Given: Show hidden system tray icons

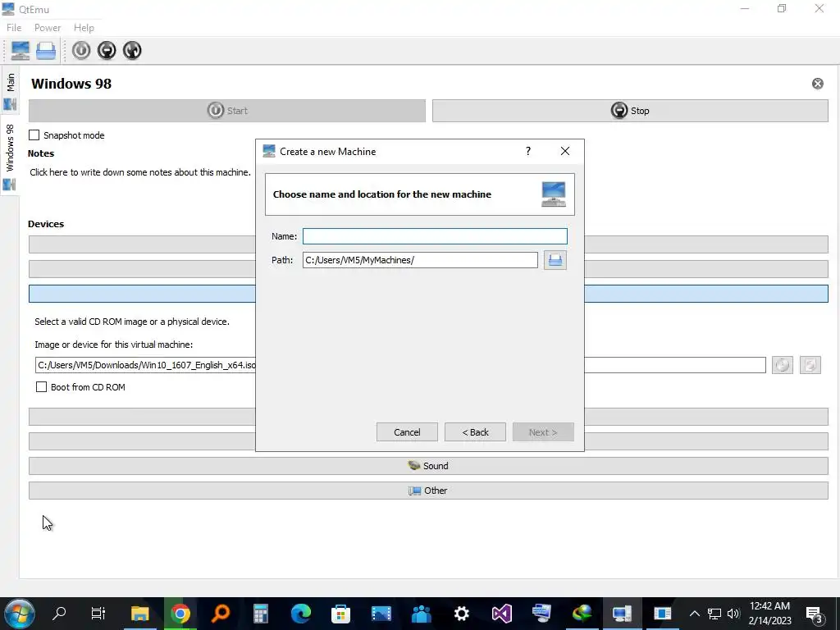Looking at the screenshot, I should coord(694,614).
